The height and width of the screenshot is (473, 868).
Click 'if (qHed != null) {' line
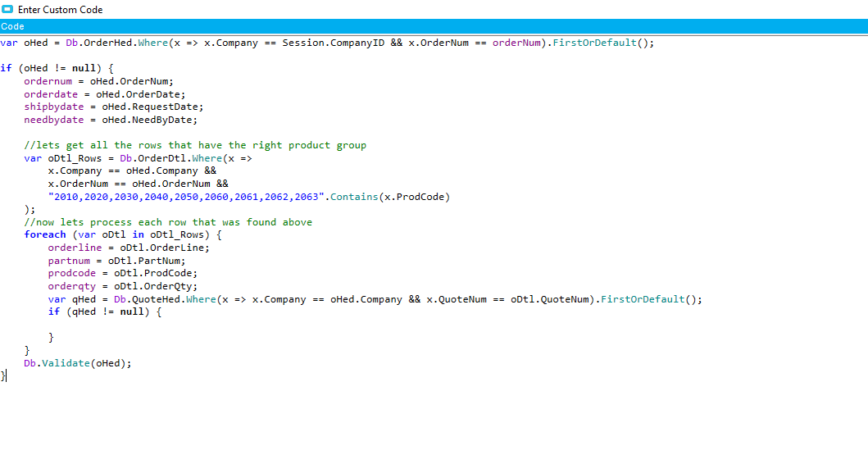105,312
